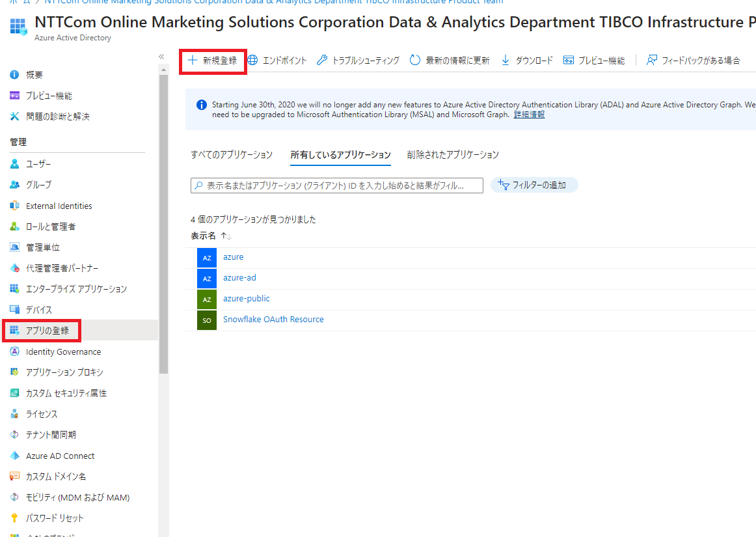Click the グループ people icon
756x537 pixels.
tap(14, 185)
